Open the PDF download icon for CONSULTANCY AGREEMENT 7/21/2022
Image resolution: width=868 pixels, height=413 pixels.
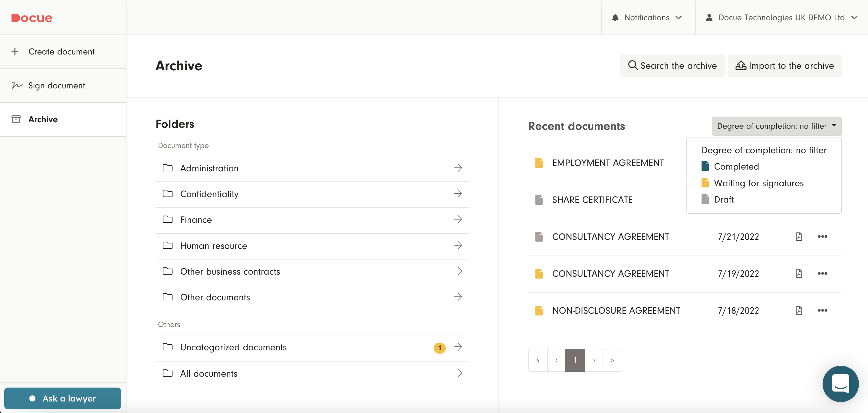[x=799, y=237]
